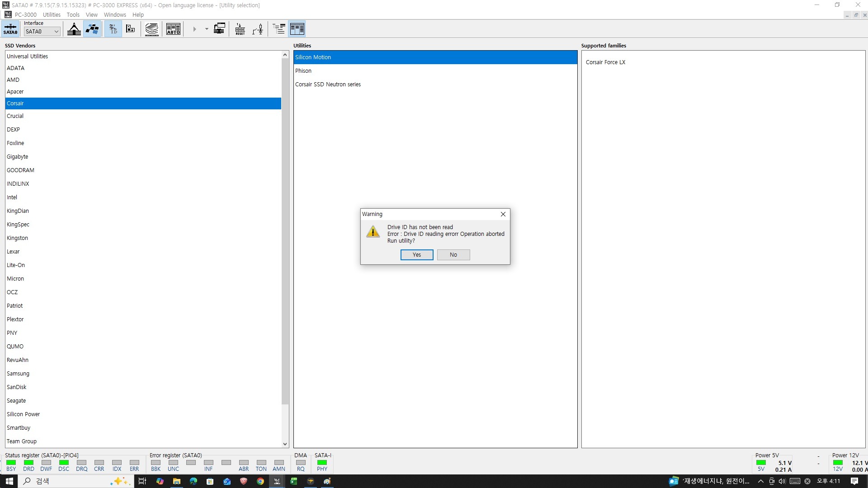Select Intel in SSD Vendors list
This screenshot has height=488, width=868.
coord(143,197)
